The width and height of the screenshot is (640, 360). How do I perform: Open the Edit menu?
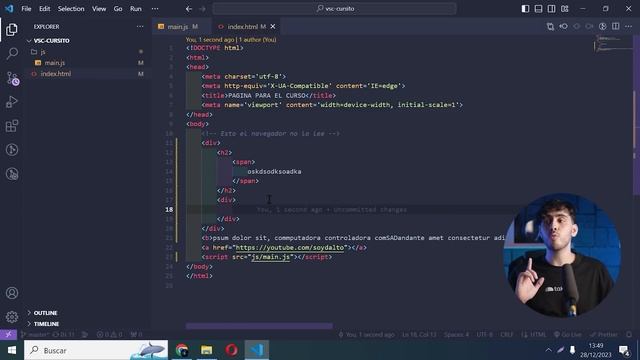point(44,9)
